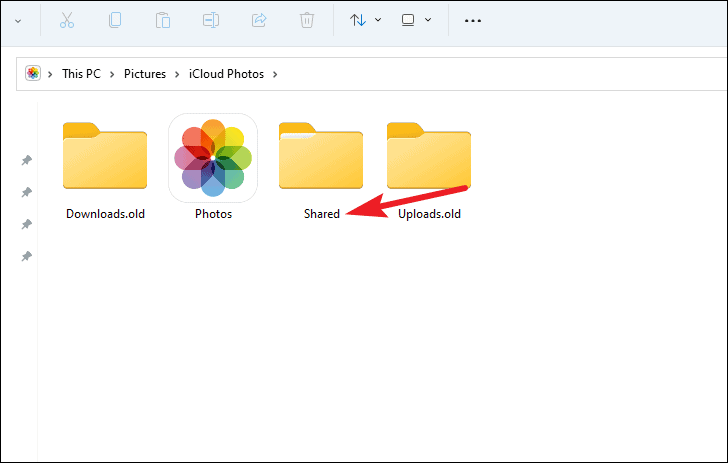Image resolution: width=728 pixels, height=463 pixels.
Task: Expand chevron after iCloud Photos breadcrumb
Action: [275, 74]
